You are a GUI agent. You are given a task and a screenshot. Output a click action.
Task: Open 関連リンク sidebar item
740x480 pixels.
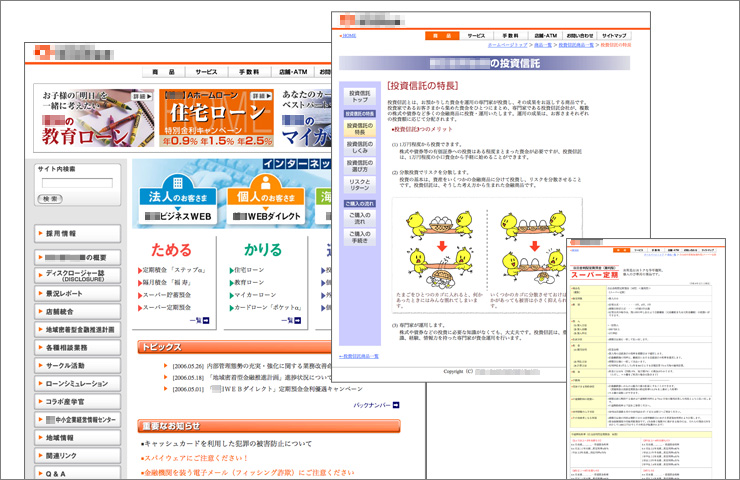pos(77,456)
